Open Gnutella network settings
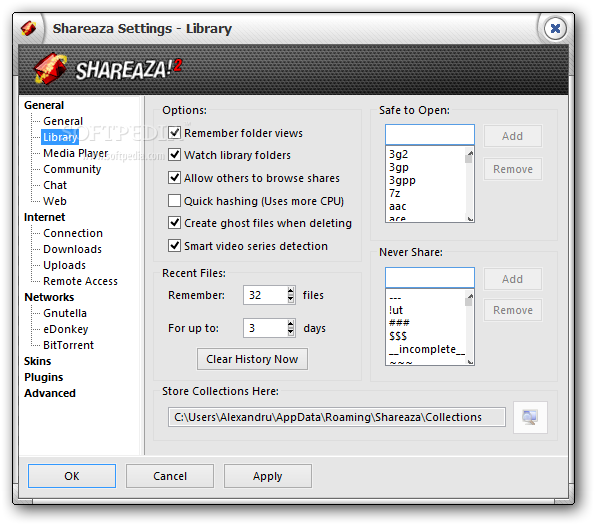595x525 pixels. point(65,313)
